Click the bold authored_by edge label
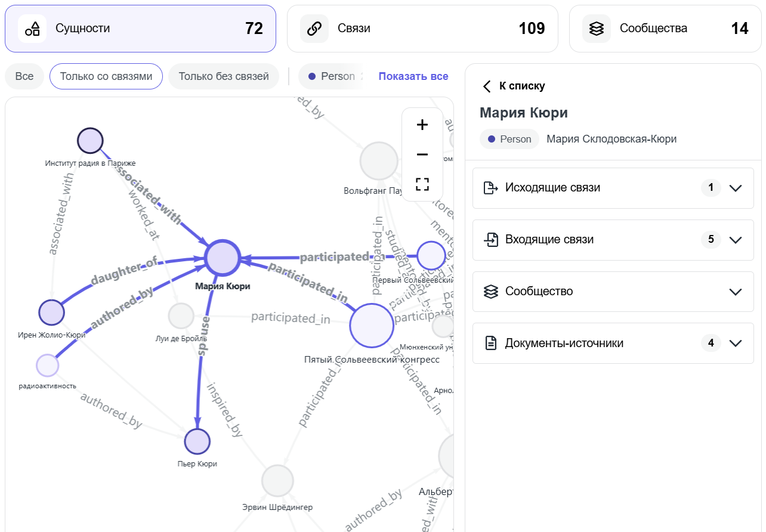The image size is (766, 532). (x=122, y=308)
